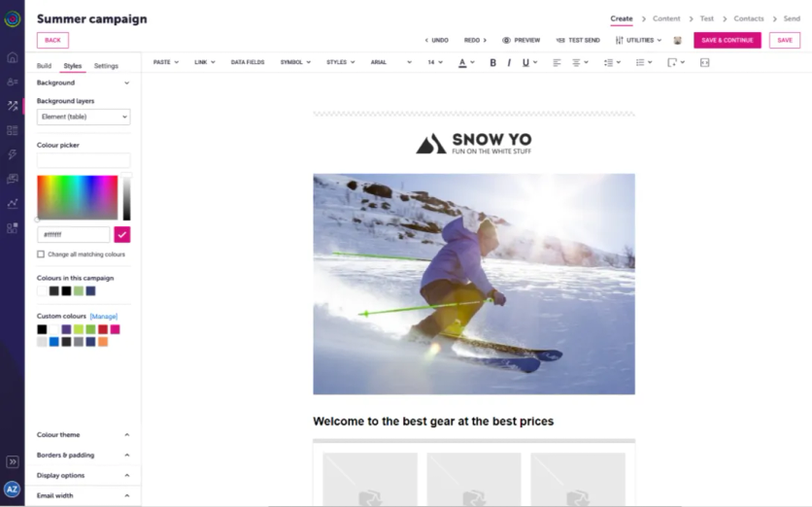
Task: Expand the sidebar with double-arrow icon
Action: pos(13,461)
